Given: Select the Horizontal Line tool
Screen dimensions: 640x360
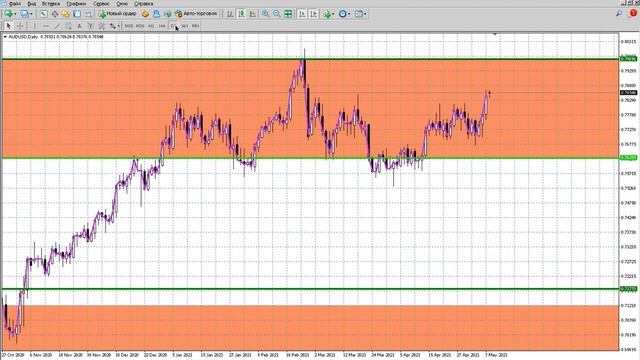Looking at the screenshot, I should point(46,26).
